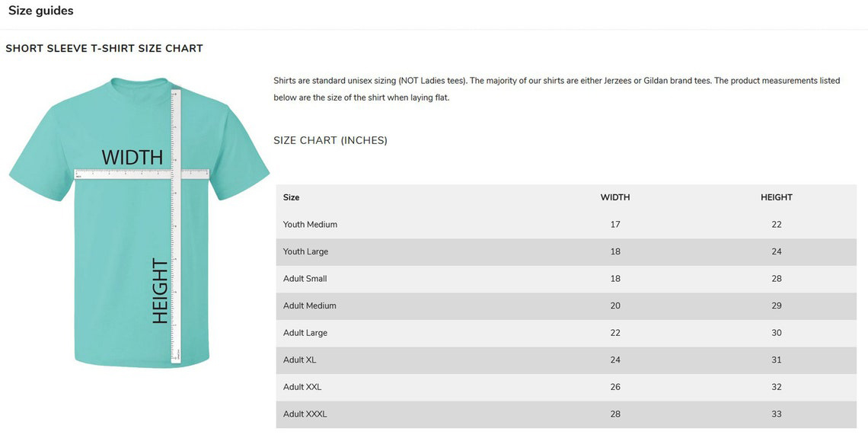This screenshot has height=435, width=868.
Task: Click the vertical HEIGHT label on the shirt
Action: (160, 291)
